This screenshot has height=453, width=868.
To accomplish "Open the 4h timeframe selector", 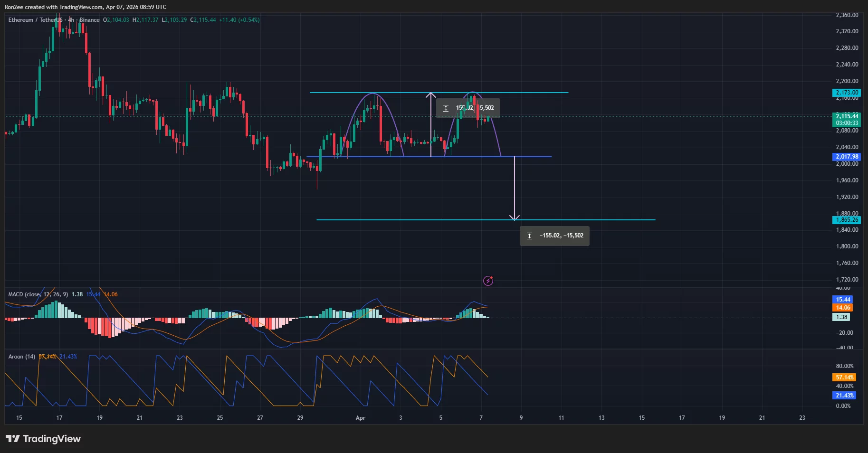I will click(x=71, y=20).
